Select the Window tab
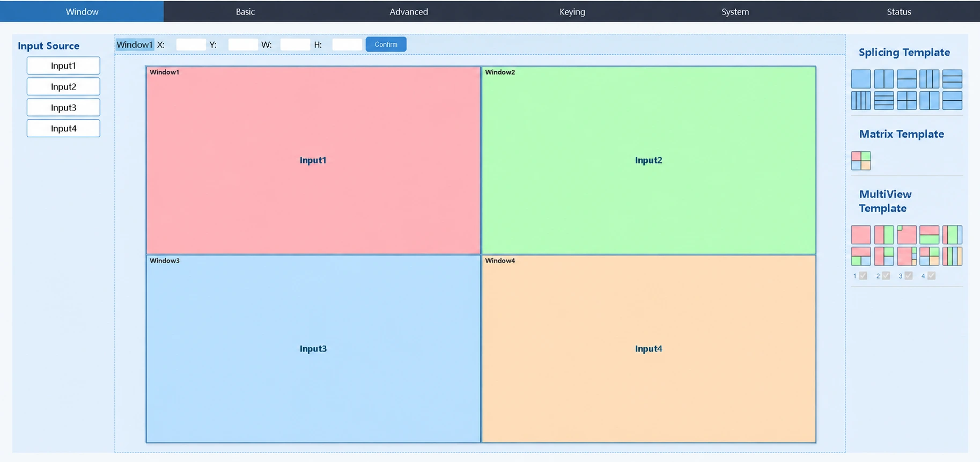The width and height of the screenshot is (980, 462). pos(82,11)
